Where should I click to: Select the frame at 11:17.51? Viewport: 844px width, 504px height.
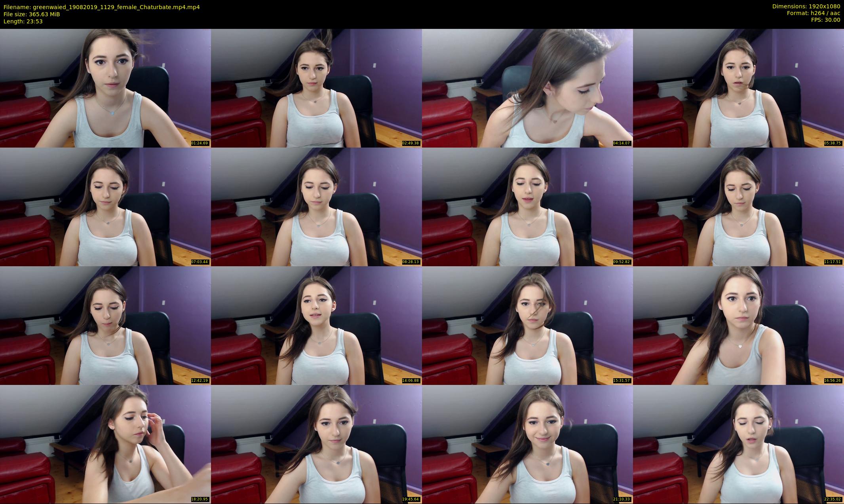[x=738, y=207]
